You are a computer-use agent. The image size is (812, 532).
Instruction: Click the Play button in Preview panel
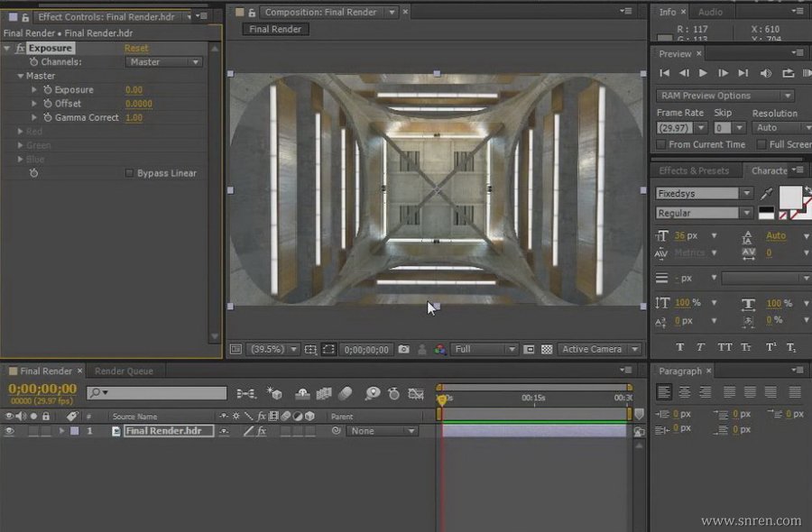coord(703,73)
